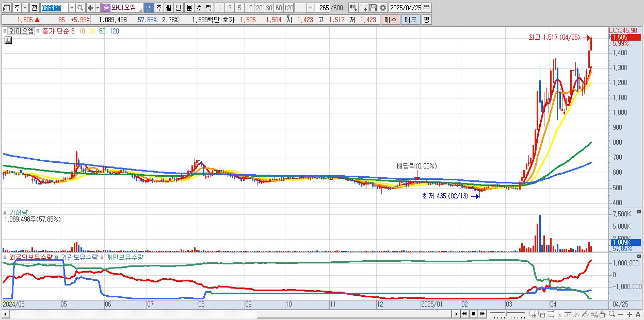Click the 60 moving average green label
This screenshot has height=320, width=644.
point(102,31)
